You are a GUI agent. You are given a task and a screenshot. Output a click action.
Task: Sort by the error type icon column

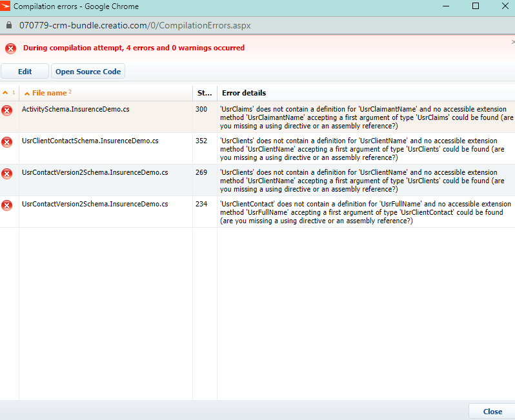tap(9, 93)
